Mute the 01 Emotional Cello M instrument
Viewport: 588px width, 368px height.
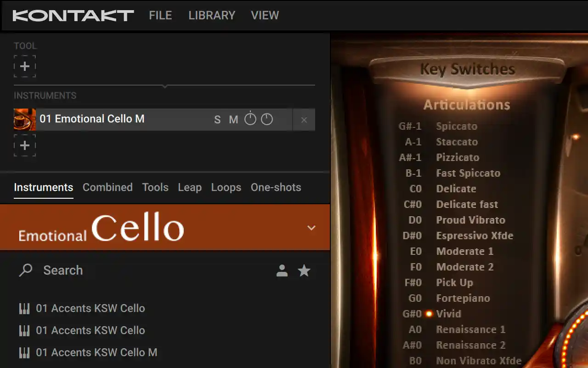pos(234,120)
